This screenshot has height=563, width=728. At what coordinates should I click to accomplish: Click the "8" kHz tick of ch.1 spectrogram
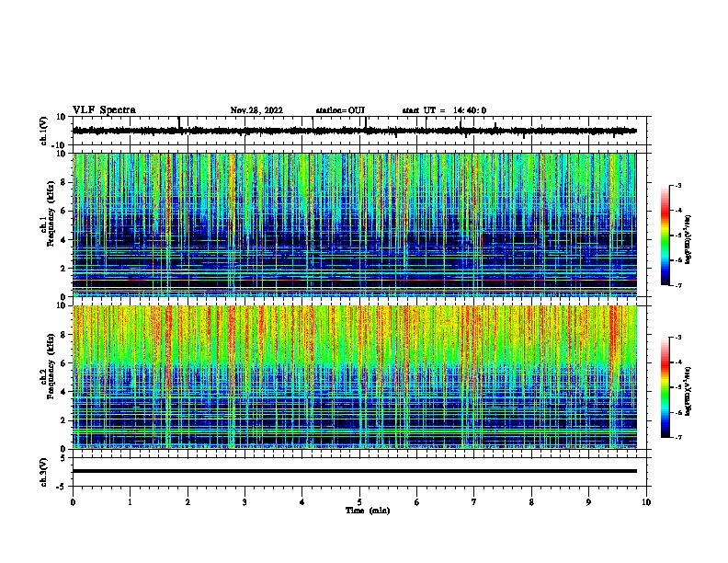(x=64, y=182)
